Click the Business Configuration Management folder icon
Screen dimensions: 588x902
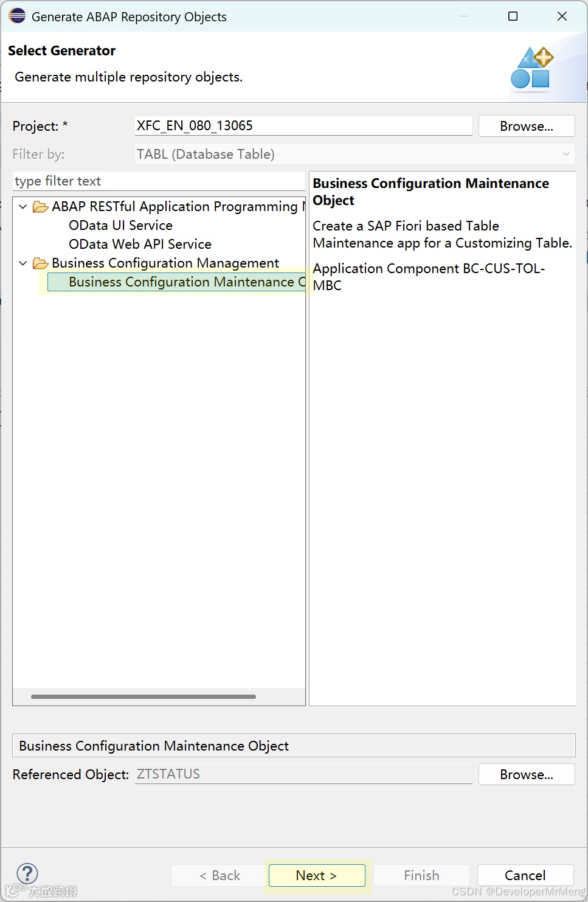(41, 263)
